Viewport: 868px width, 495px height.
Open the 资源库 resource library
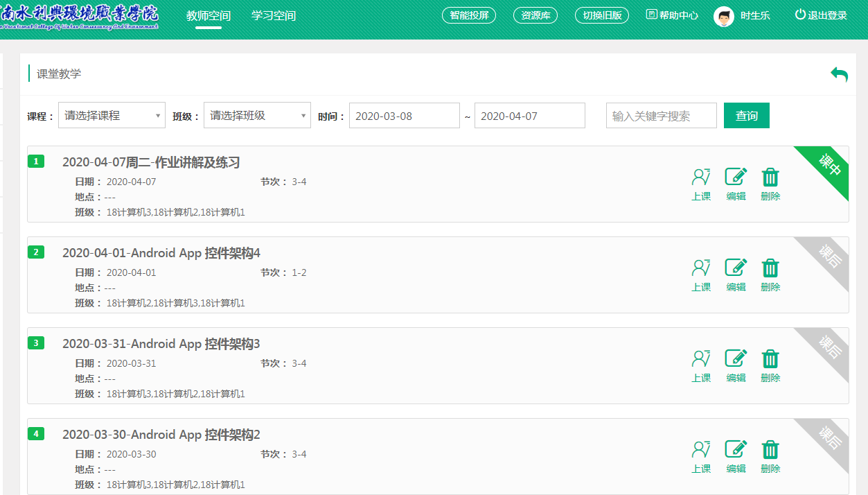pos(535,15)
